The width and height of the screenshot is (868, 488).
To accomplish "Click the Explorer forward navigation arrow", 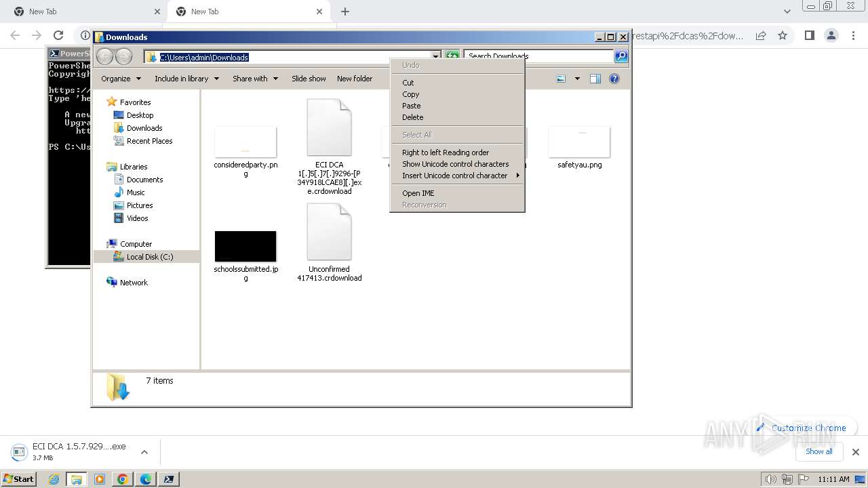I will click(x=123, y=56).
